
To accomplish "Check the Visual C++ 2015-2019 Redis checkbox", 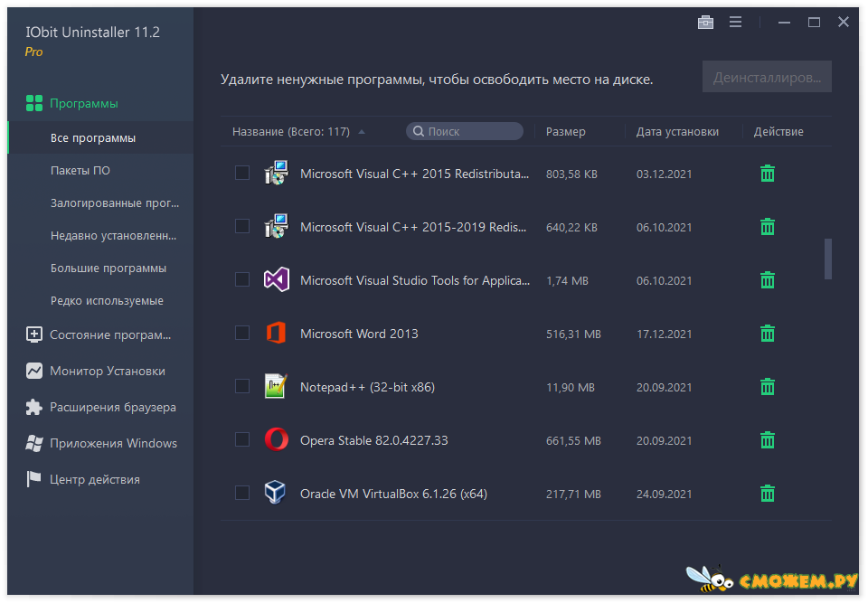I will coord(242,226).
